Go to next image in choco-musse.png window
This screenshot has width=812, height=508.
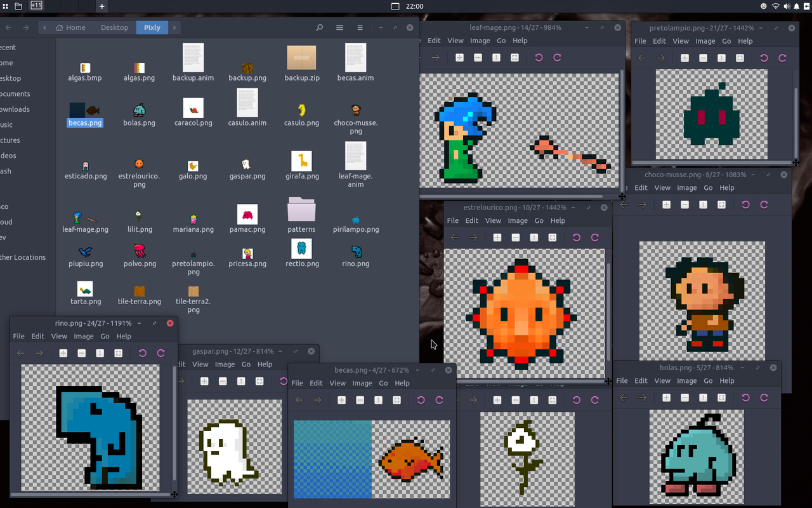coord(642,204)
